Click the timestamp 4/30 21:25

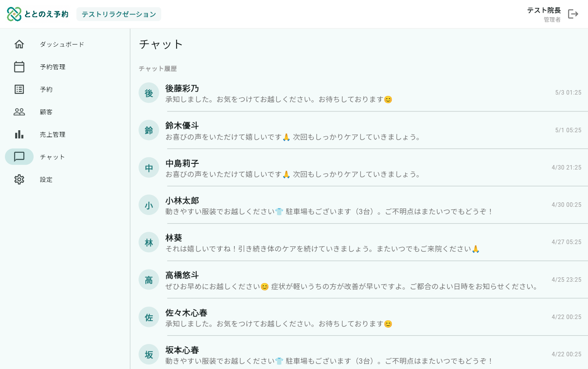tap(566, 168)
